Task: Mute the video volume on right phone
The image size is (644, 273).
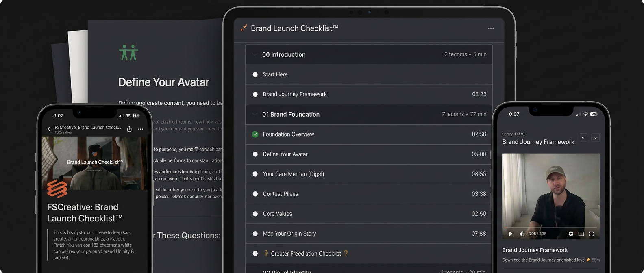Action: [x=522, y=234]
